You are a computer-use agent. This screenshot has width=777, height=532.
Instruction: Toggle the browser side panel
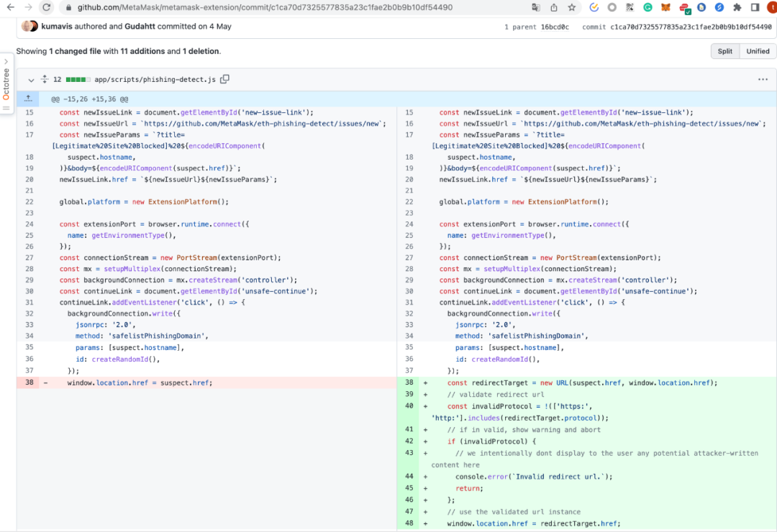[x=755, y=7]
